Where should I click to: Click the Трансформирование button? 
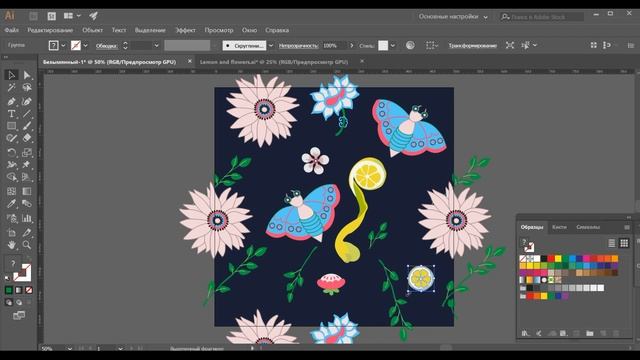coord(473,45)
